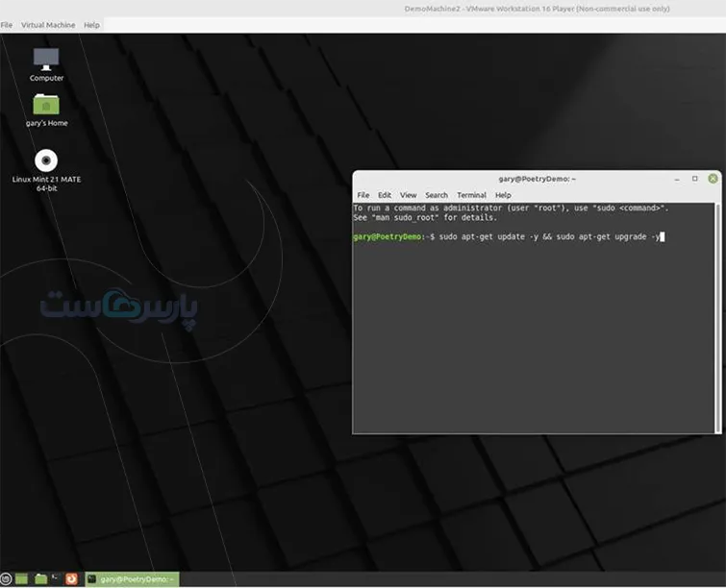Close the terminal window

point(713,179)
